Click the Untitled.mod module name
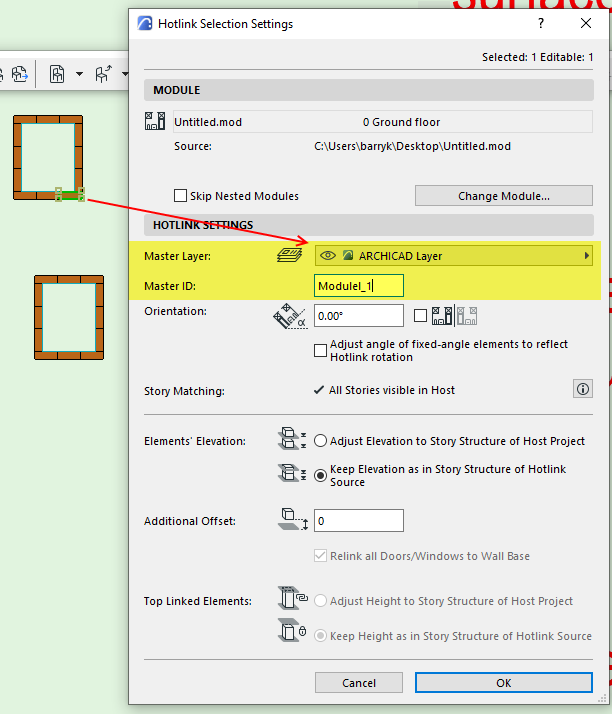612x714 pixels. pyautogui.click(x=208, y=122)
